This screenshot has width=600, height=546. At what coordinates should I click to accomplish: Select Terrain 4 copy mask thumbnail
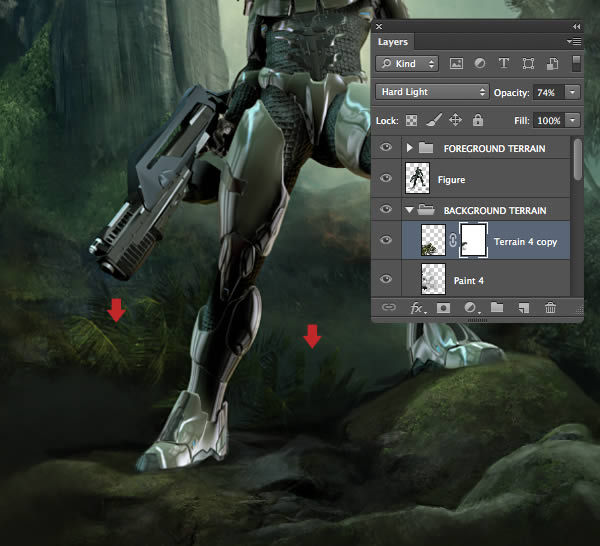coord(473,240)
